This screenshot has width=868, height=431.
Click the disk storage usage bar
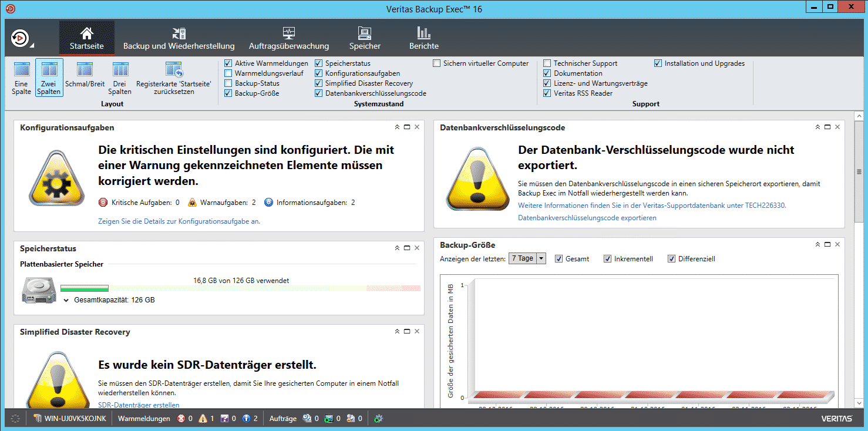(x=241, y=288)
